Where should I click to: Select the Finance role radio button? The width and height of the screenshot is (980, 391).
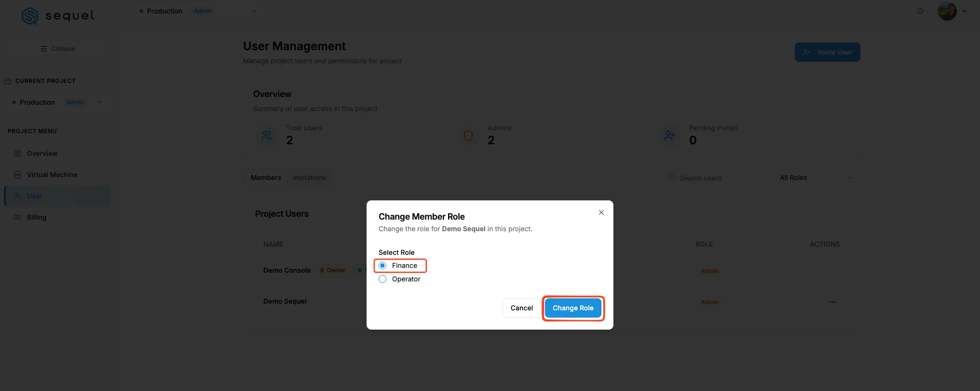(382, 265)
